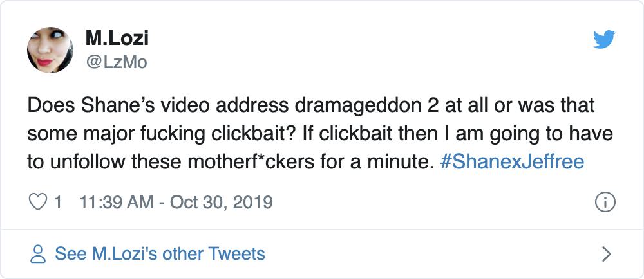Click the like count number 1
Viewport: 644px width, 279px height.
click(x=58, y=203)
